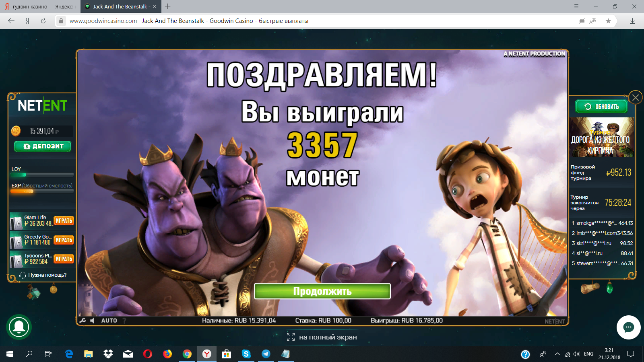644x362 pixels.
Task: Open browser downloads
Action: [632, 21]
